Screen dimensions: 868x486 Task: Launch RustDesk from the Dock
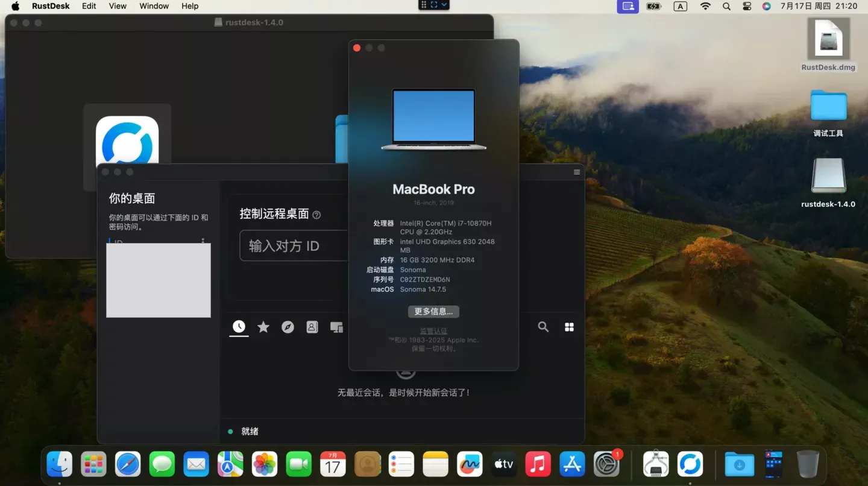[690, 464]
